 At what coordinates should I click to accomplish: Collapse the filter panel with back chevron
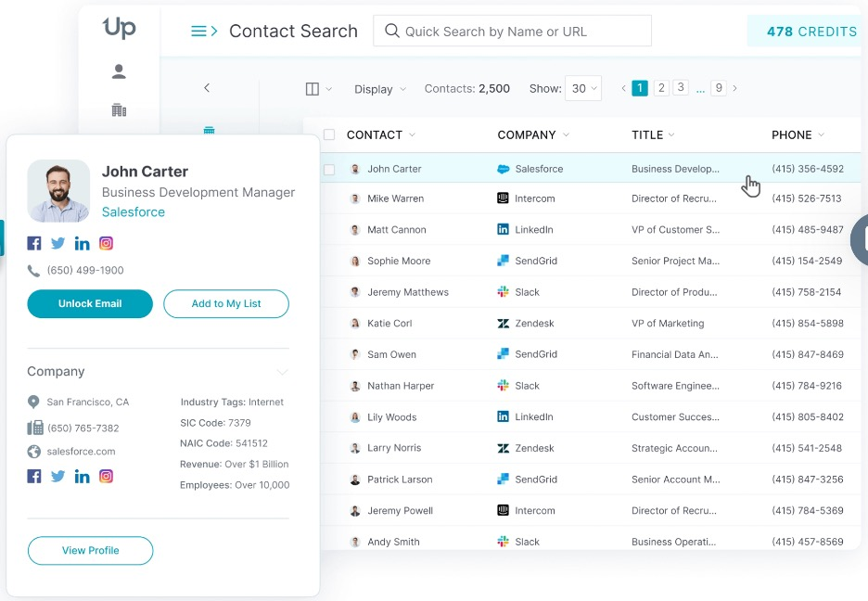point(207,87)
